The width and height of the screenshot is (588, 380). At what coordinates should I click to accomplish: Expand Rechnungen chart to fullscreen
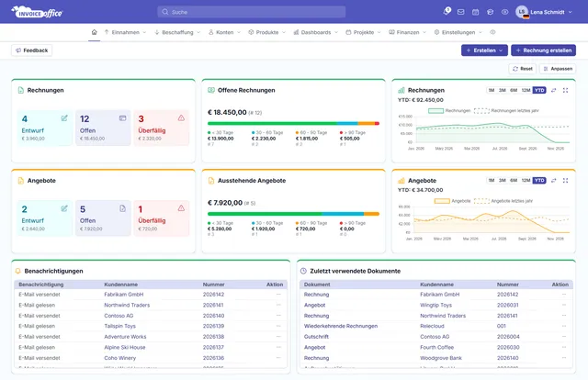(x=566, y=90)
